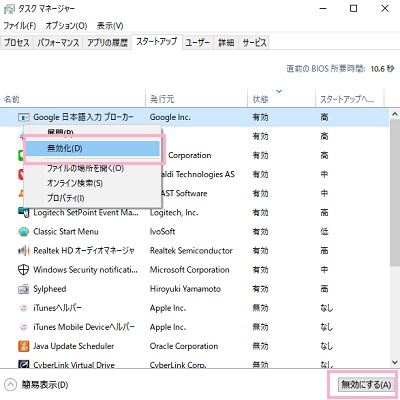Click 低 impact in Classic Start Menu row

click(324, 232)
